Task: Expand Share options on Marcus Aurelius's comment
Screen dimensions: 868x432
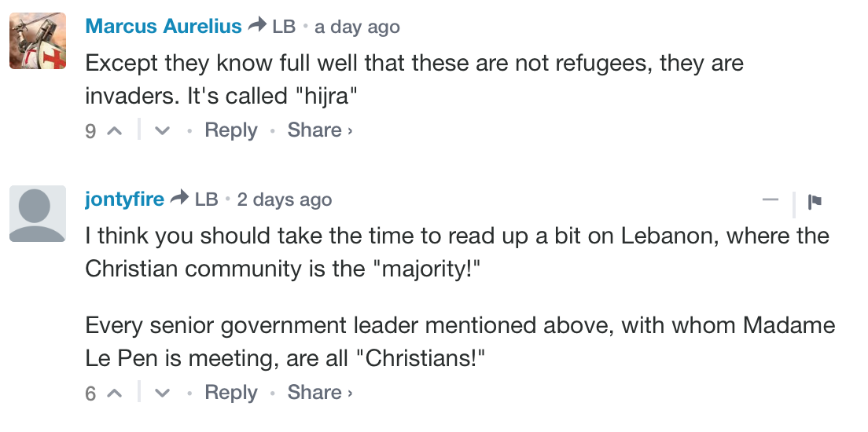Action: tap(319, 130)
